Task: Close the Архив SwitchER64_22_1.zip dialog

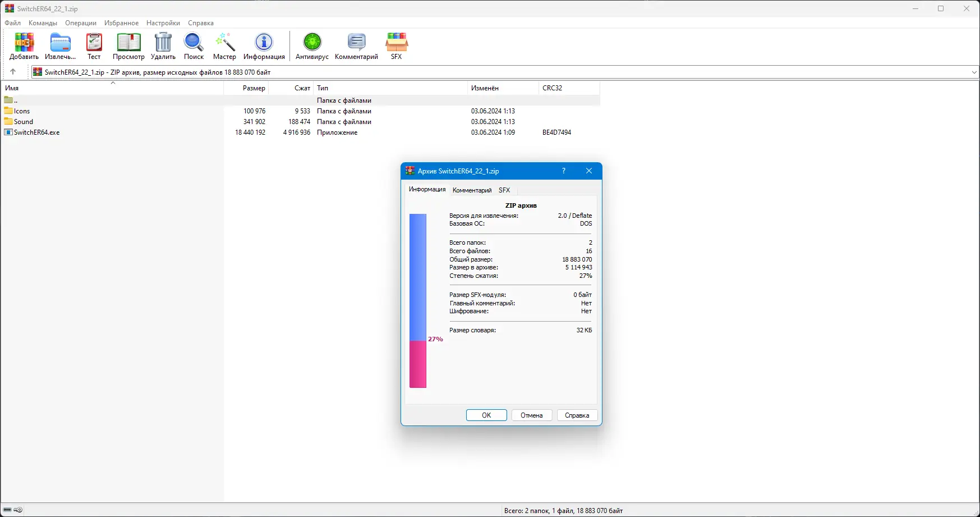Action: pyautogui.click(x=589, y=171)
